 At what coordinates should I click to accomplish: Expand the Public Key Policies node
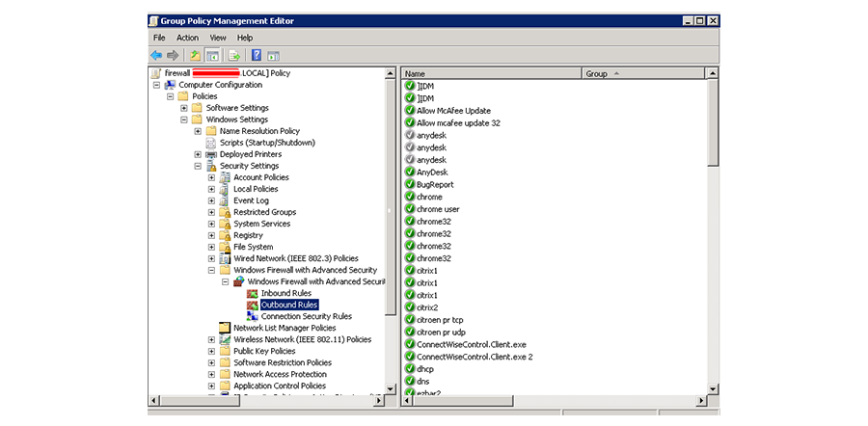tap(211, 352)
